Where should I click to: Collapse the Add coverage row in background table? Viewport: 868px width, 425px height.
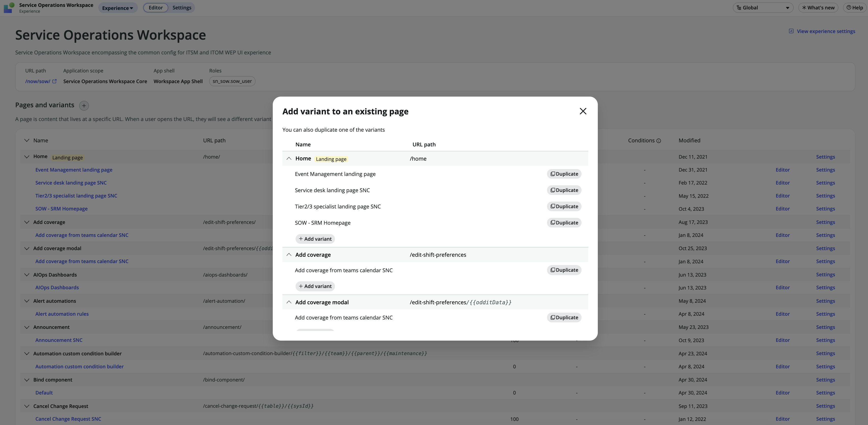coord(27,222)
